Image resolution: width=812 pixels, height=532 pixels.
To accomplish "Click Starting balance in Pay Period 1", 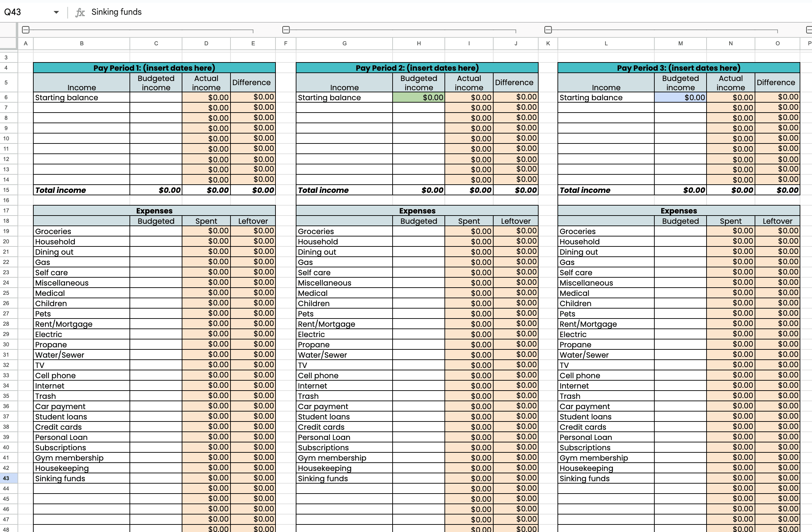I will click(x=82, y=97).
